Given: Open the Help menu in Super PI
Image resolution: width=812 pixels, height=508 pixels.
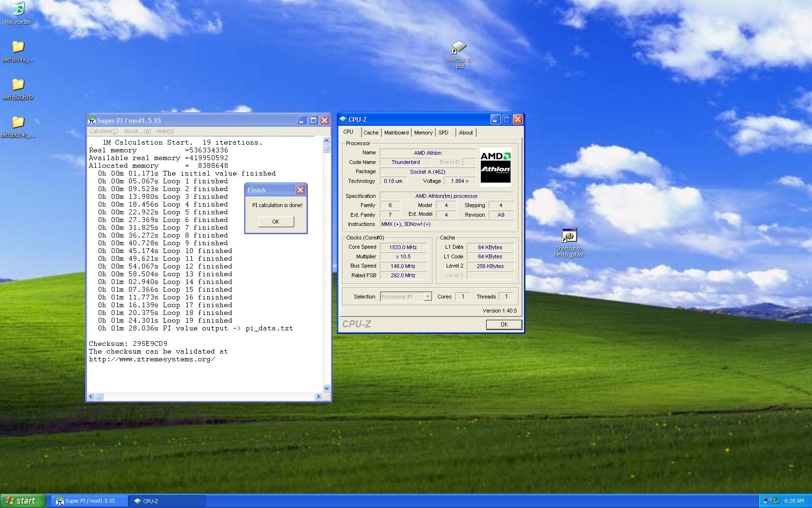Looking at the screenshot, I should click(x=165, y=131).
